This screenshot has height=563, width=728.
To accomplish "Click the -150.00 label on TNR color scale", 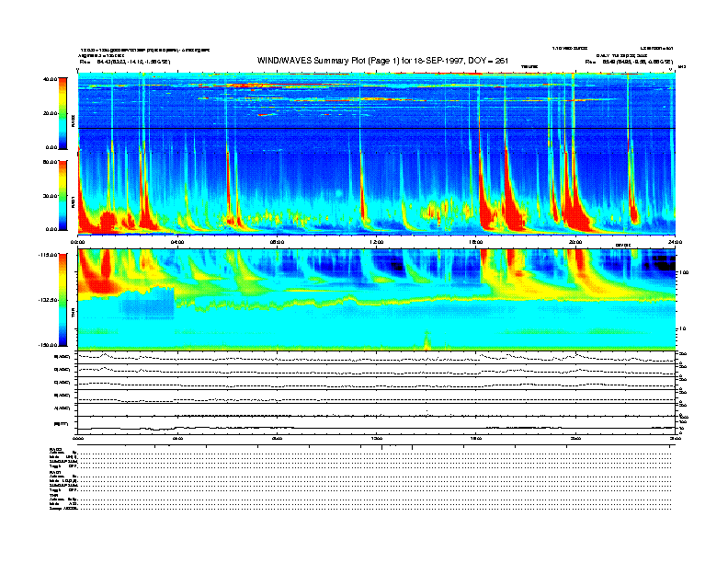I will coord(48,345).
